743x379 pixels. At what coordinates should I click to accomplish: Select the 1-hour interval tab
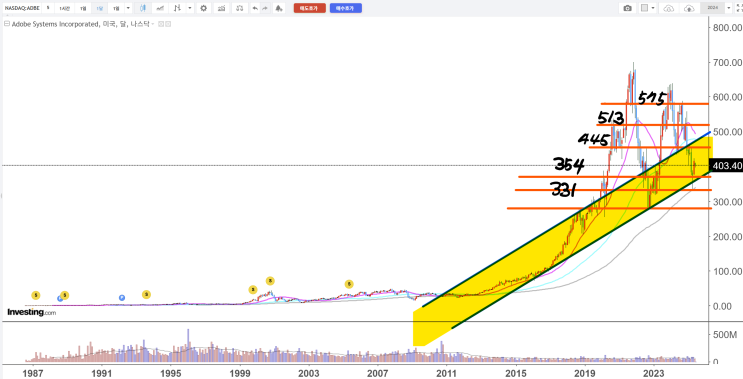[64, 8]
